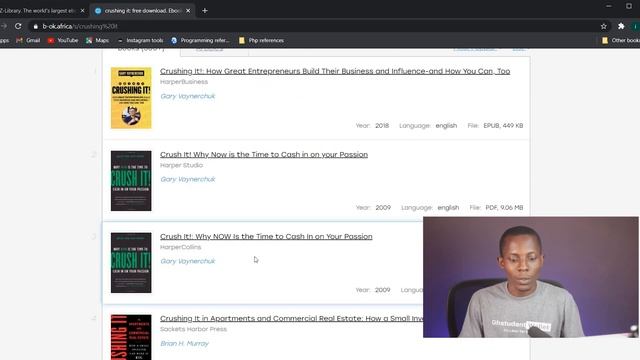Click Harper Studio Crush It! book cover
The image size is (640, 360).
[x=131, y=181]
